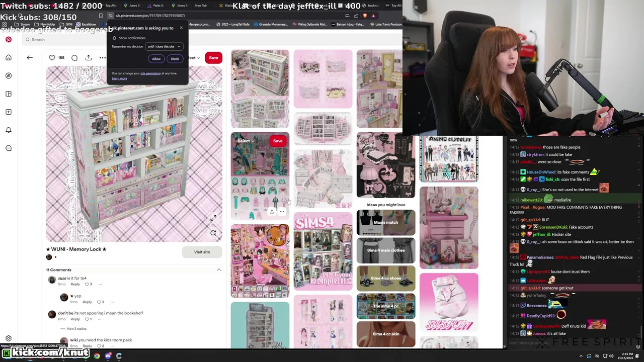Open the 'until I close this site' dropdown
Screen dimensions: 644x362
(x=164, y=46)
